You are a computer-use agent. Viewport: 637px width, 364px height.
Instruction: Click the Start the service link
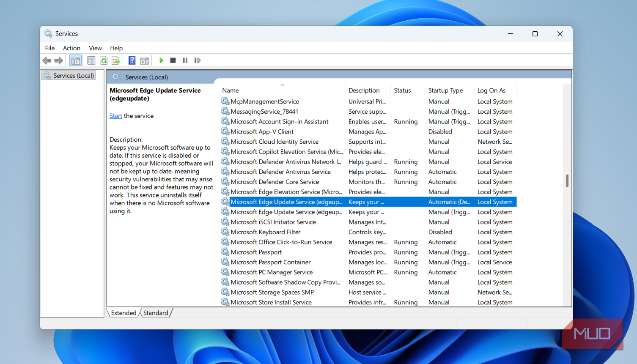(x=116, y=116)
